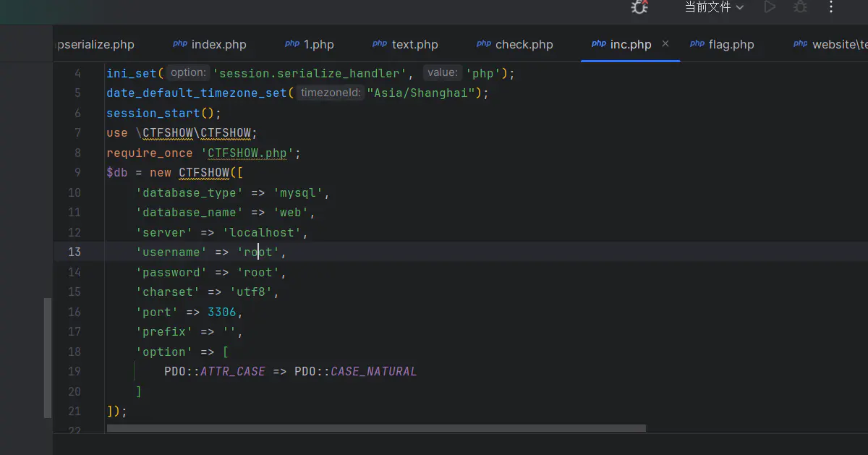Image resolution: width=868 pixels, height=455 pixels.
Task: Click PHP file icon on check.php tab
Action: [x=484, y=44]
